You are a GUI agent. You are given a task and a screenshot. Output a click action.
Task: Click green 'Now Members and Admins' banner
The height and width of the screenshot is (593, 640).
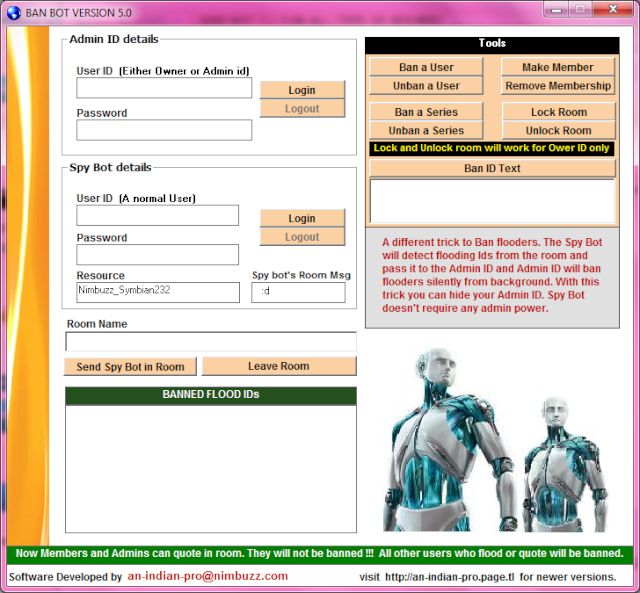[320, 554]
